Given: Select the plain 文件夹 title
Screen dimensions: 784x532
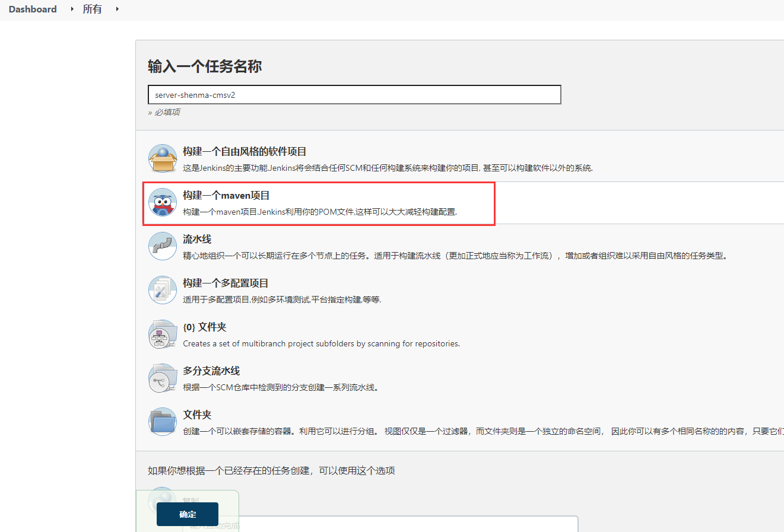Looking at the screenshot, I should (x=197, y=415).
